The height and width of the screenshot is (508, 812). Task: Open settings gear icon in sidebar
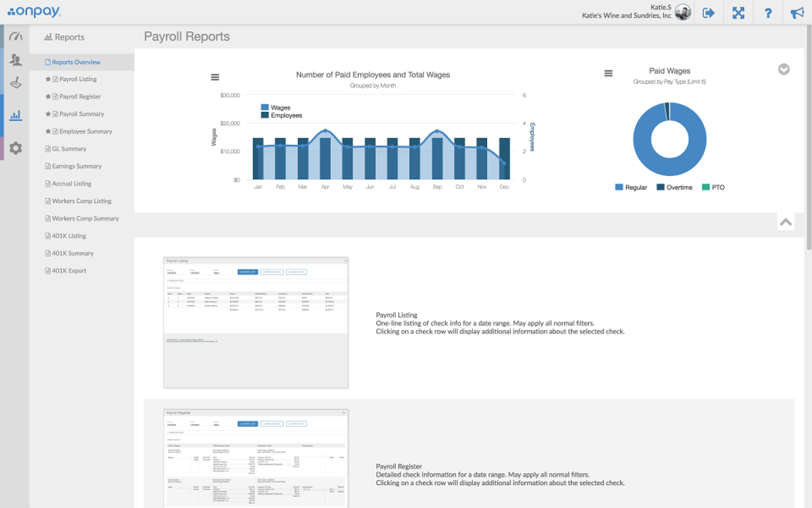pos(16,148)
